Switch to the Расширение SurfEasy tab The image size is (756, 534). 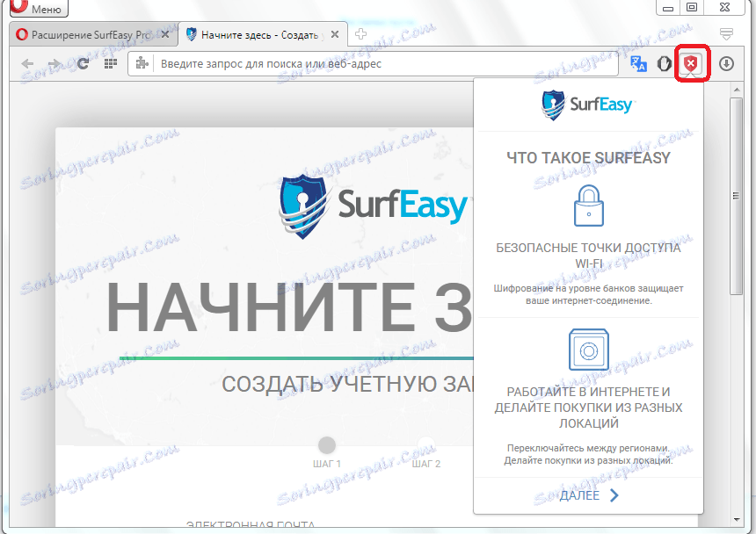84,34
